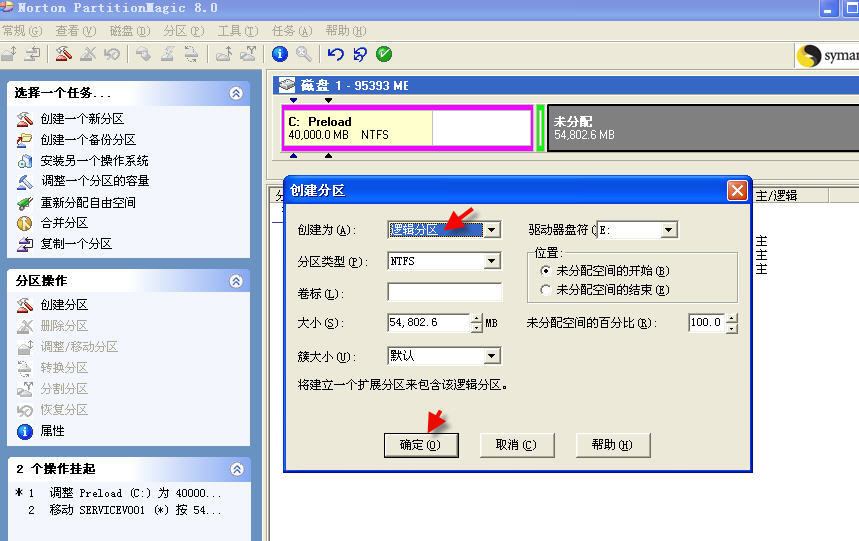859x541 pixels.
Task: Open the 驱动器盘符 E: dropdown
Action: pyautogui.click(x=668, y=229)
